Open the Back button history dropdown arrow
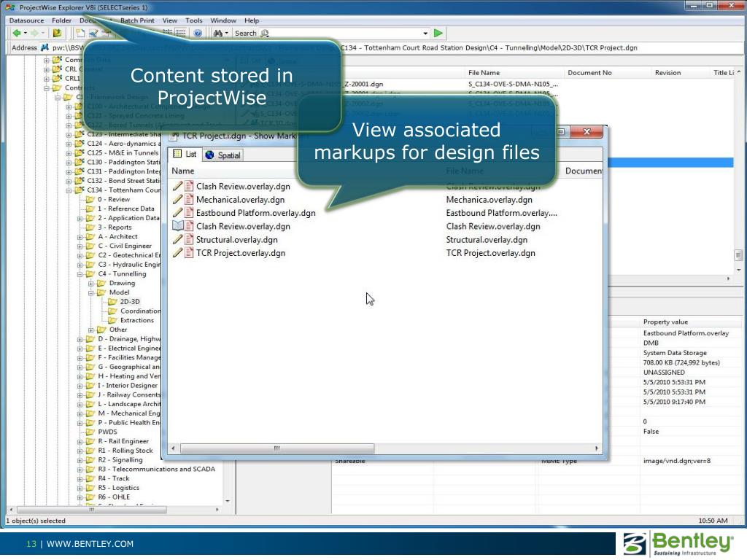The height and width of the screenshot is (560, 747). [26, 33]
